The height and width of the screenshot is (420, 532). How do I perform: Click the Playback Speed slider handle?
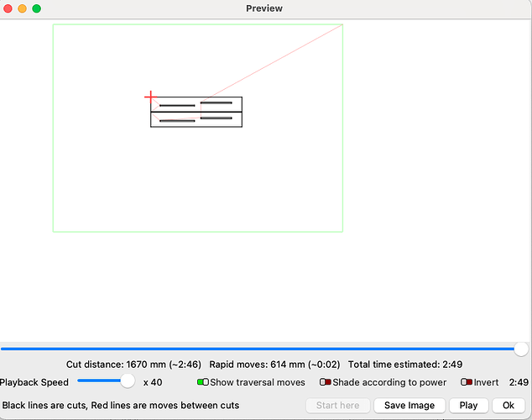tap(128, 381)
